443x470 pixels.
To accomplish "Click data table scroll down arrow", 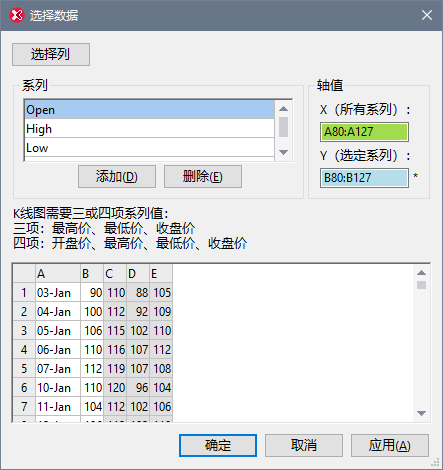I will point(422,413).
